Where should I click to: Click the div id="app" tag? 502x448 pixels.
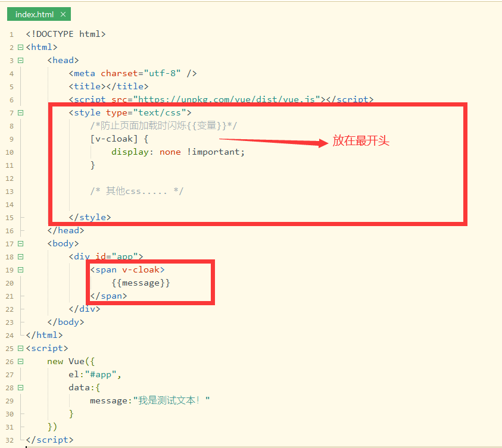(x=106, y=256)
